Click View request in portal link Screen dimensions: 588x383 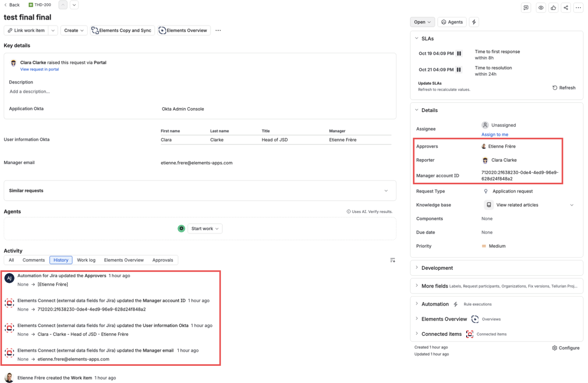40,70
